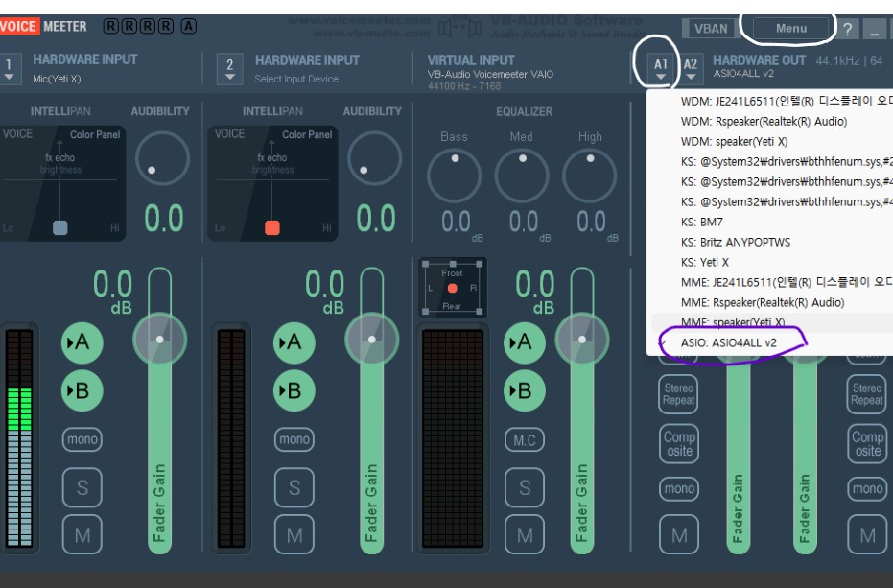Click hardware input 1 fader gain knob
Screen dimensions: 893x588
click(160, 339)
